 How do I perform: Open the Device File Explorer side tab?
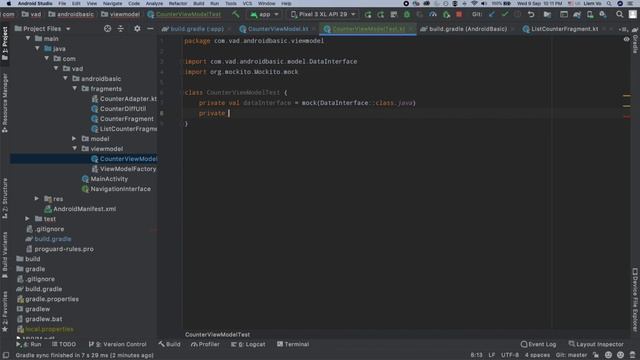pos(635,299)
